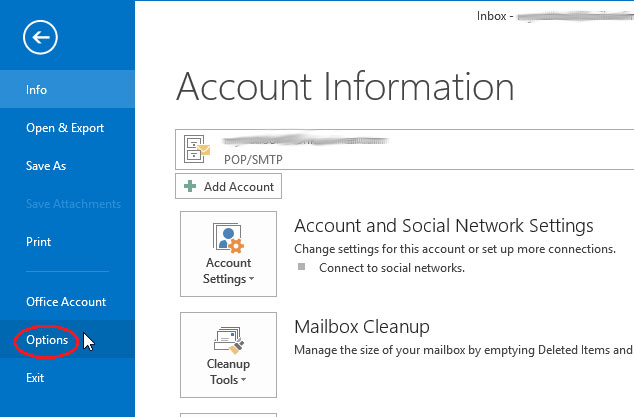Screen dimensions: 634x417
Task: Click the Account Information heading
Action: (x=345, y=86)
